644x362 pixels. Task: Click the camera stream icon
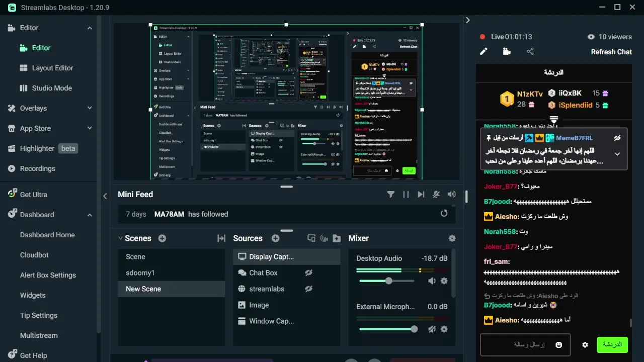click(x=507, y=51)
